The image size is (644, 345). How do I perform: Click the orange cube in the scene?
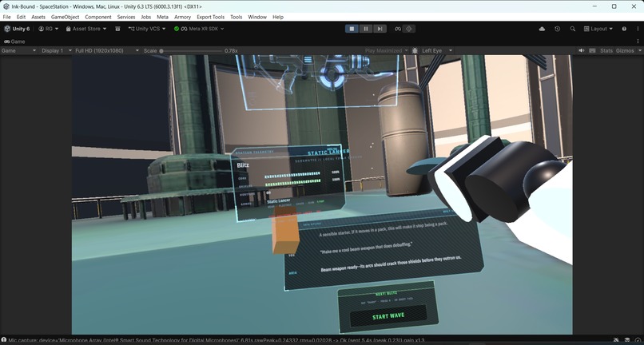point(286,231)
